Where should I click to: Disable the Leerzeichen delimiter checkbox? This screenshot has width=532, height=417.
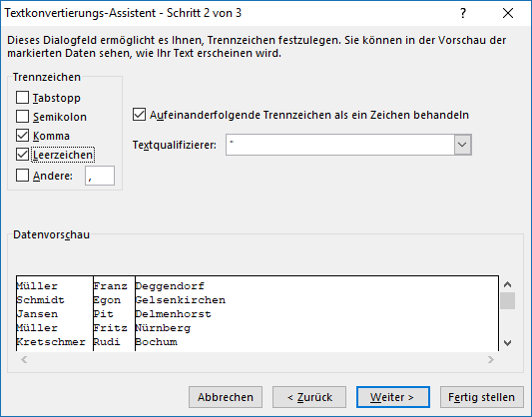tap(22, 155)
